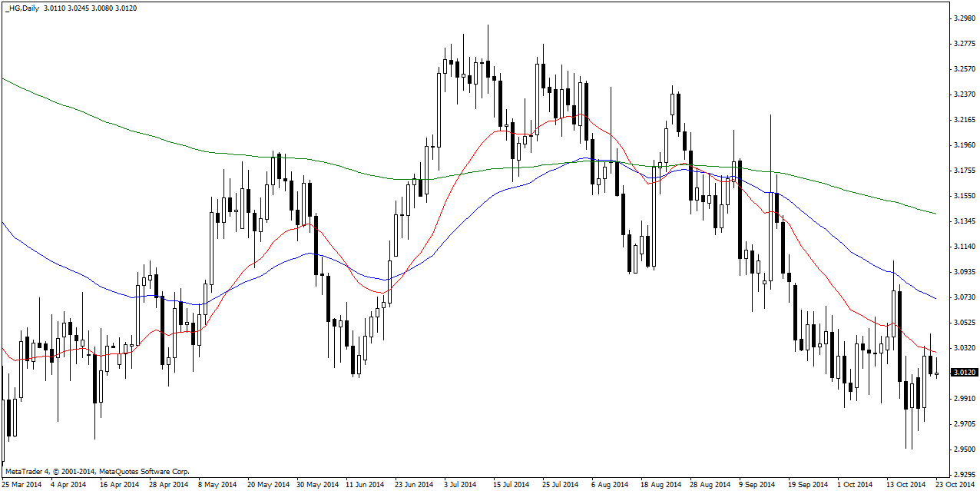
Task: Click the 28 Apr 2014 date label
Action: pos(168,485)
